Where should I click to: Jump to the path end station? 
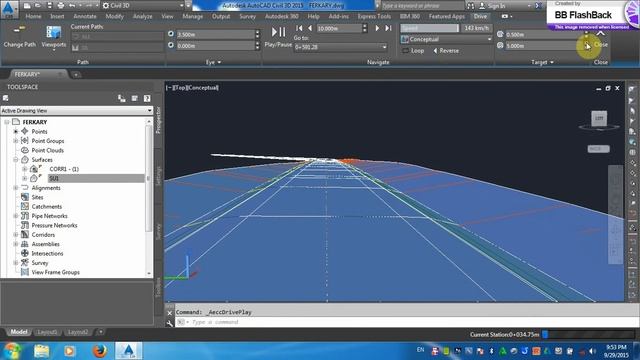point(388,28)
